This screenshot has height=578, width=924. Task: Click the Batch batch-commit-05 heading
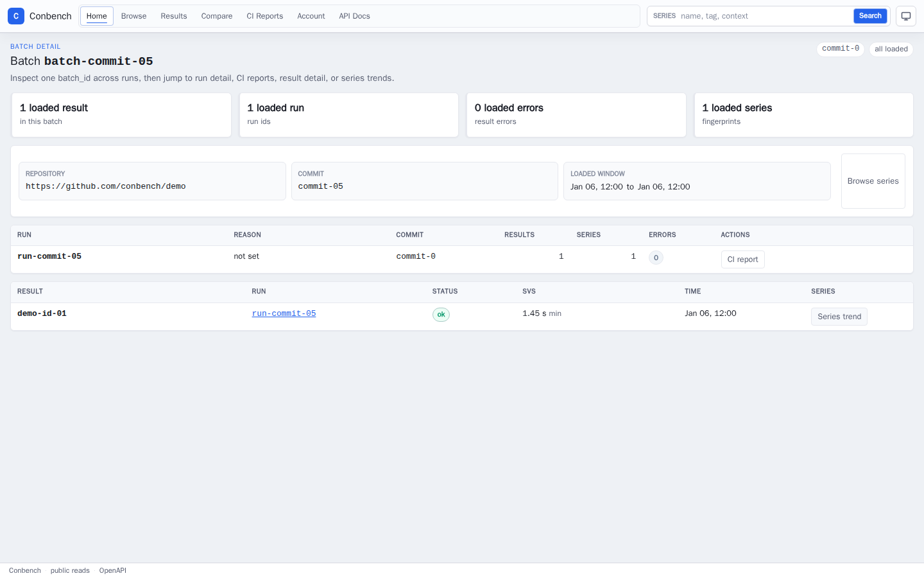[x=81, y=61]
